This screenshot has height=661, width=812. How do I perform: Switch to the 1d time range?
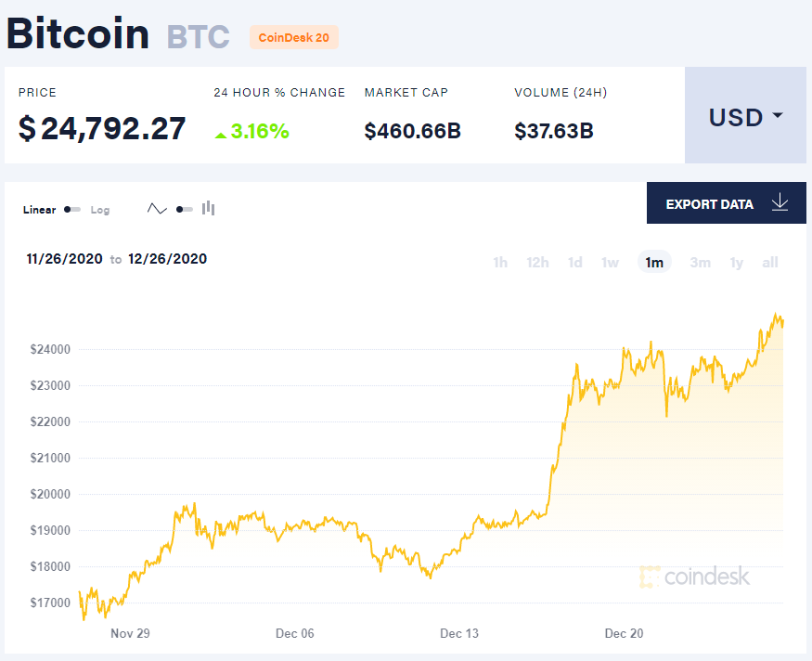575,263
